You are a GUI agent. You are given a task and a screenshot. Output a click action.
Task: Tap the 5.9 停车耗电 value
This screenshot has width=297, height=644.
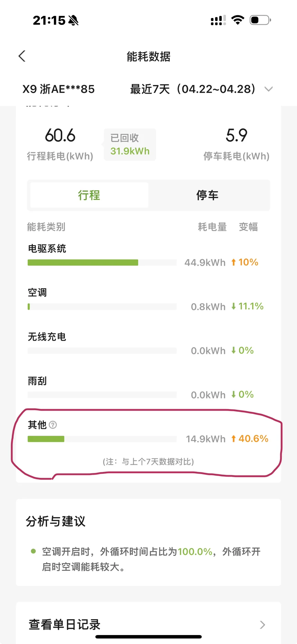click(x=237, y=135)
